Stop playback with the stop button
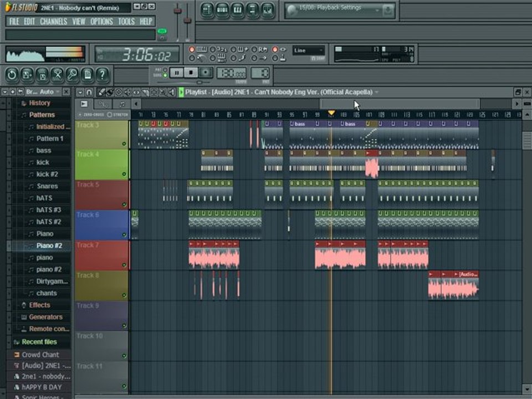The height and width of the screenshot is (399, 532). pos(191,73)
